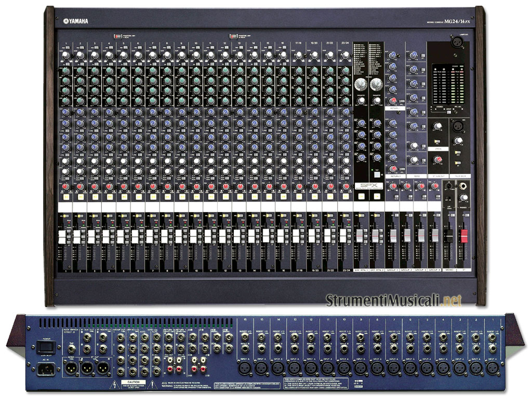Toggle the left PHANTOM +48V switch

tap(116, 37)
